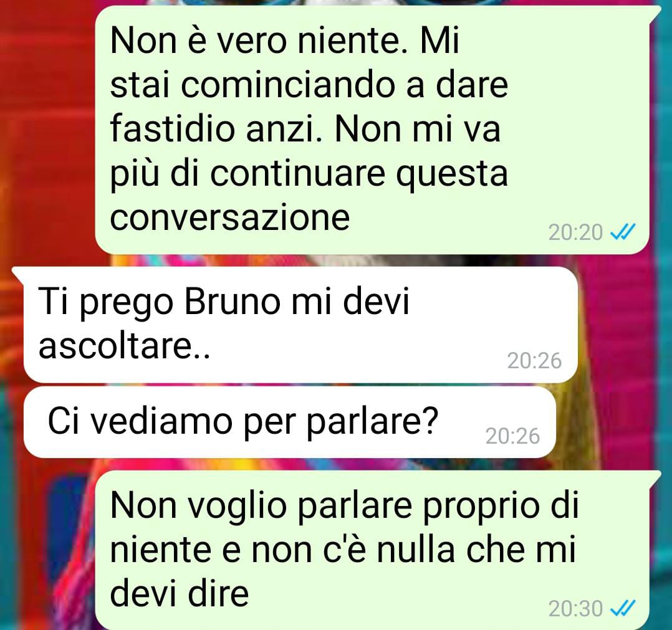Tap the wallpaper right of "Ci vediamo per parlare?"

click(613, 422)
